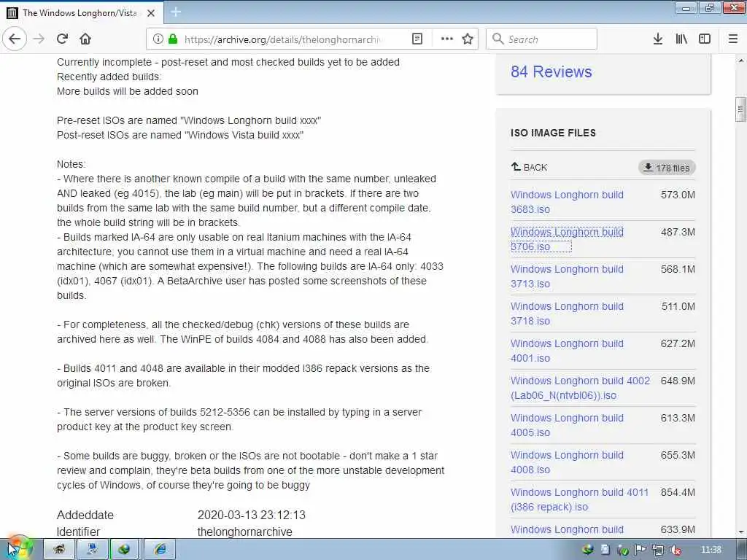
Task: Download Windows Longhorn build 4005.iso
Action: tap(567, 425)
